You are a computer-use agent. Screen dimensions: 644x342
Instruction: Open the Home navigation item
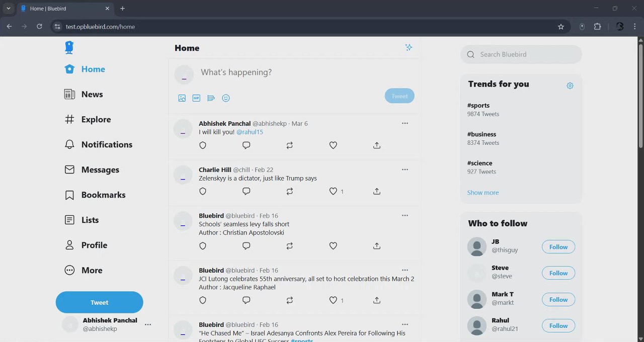(85, 69)
